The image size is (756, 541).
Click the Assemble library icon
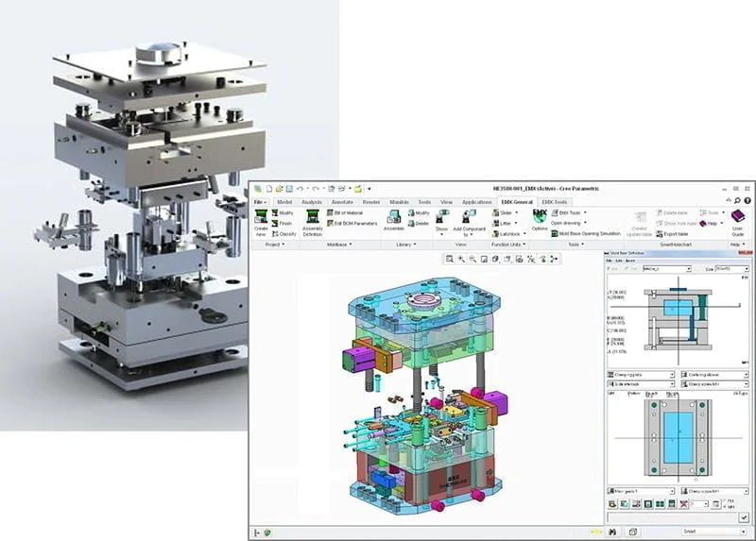[393, 220]
